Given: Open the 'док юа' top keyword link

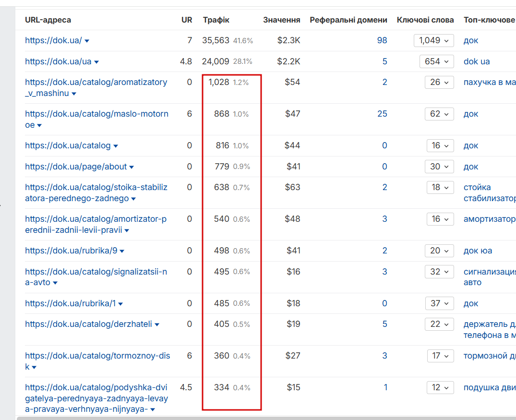Looking at the screenshot, I should pos(478,251).
